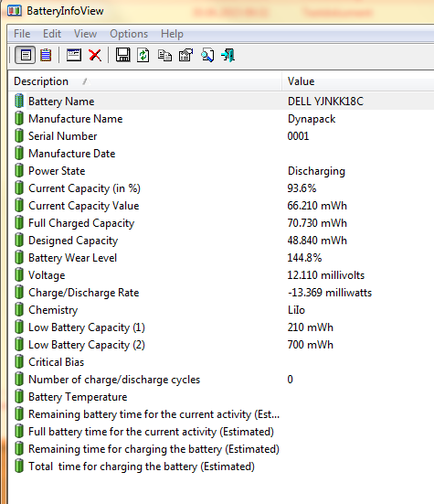Click the Refresh toolbar icon
434x504 pixels.
[143, 55]
